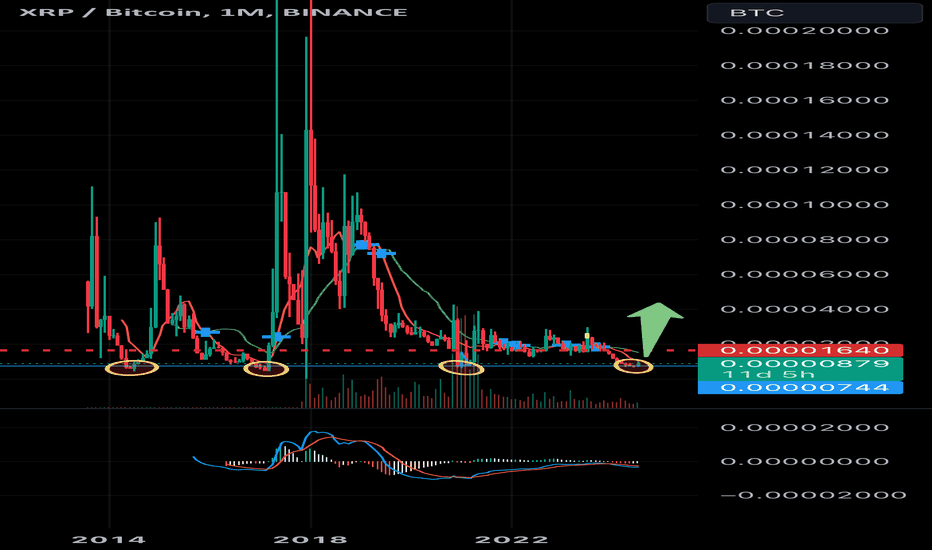Screen dimensions: 932x550
Task: Click the 0.00014000 price axis label
Action: (805, 135)
